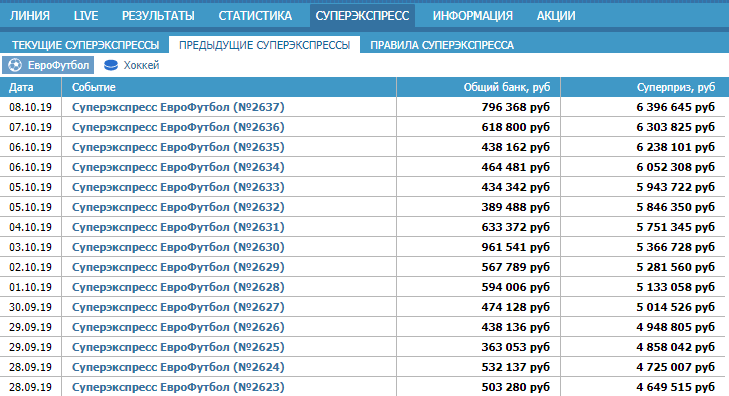The height and width of the screenshot is (396, 729).
Task: Click the bank value 503 280 руб
Action: pos(516,387)
